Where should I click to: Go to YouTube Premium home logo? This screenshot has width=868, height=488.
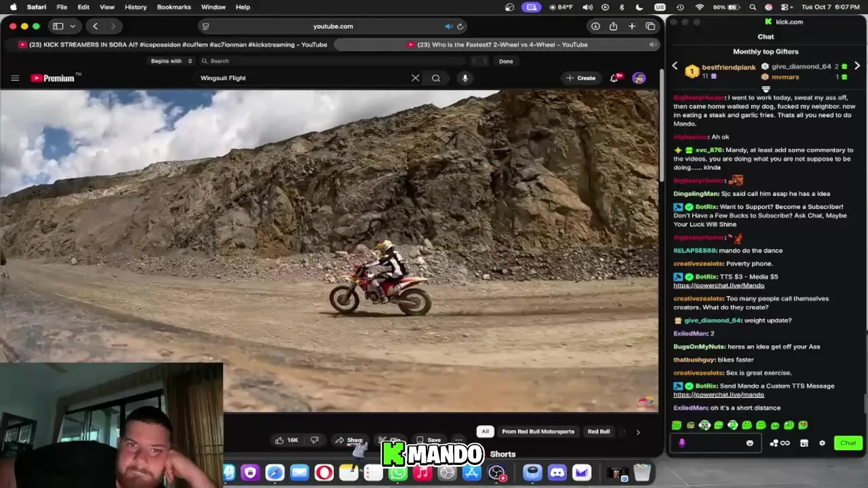point(53,78)
